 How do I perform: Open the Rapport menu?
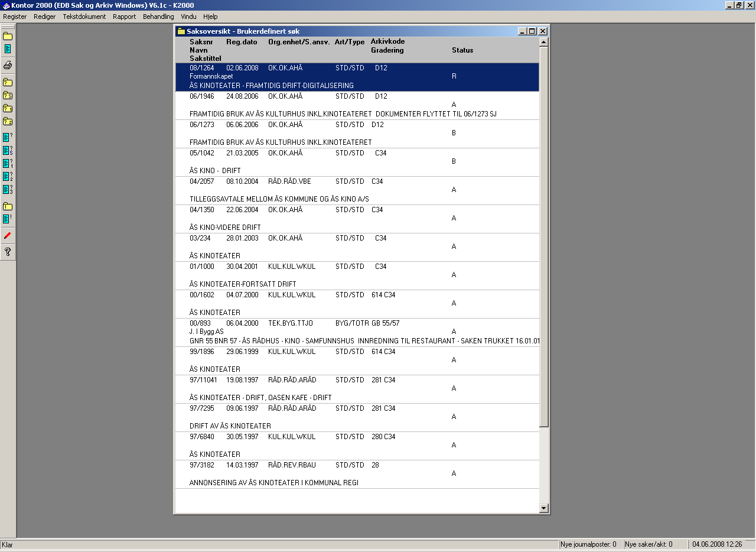click(x=124, y=17)
